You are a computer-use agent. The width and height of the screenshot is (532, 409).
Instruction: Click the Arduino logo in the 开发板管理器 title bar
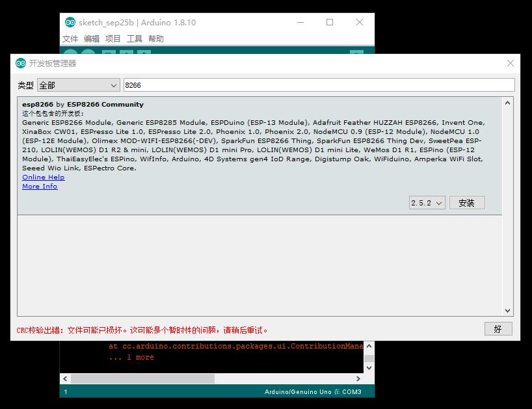[21, 63]
